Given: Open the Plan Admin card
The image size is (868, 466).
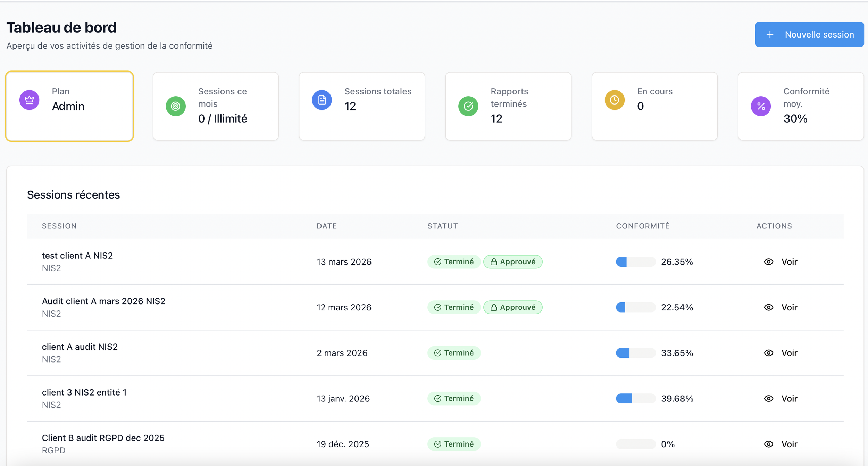Looking at the screenshot, I should (x=69, y=106).
